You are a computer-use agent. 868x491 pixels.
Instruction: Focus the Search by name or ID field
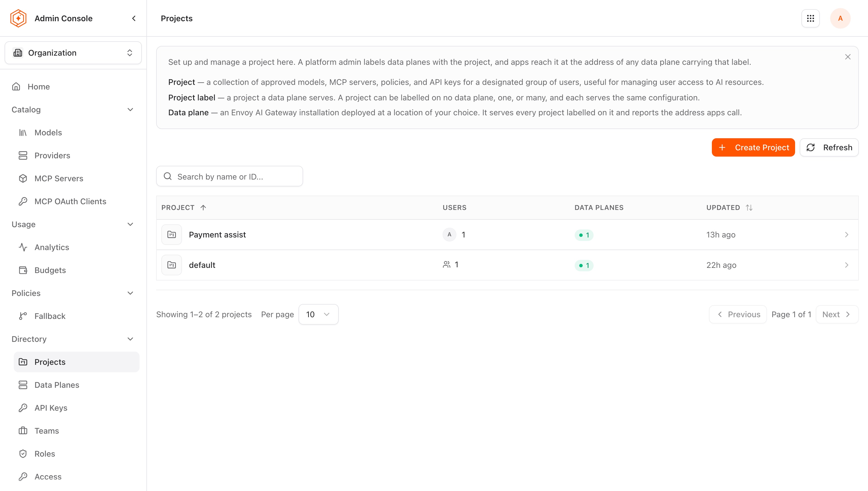pyautogui.click(x=230, y=176)
